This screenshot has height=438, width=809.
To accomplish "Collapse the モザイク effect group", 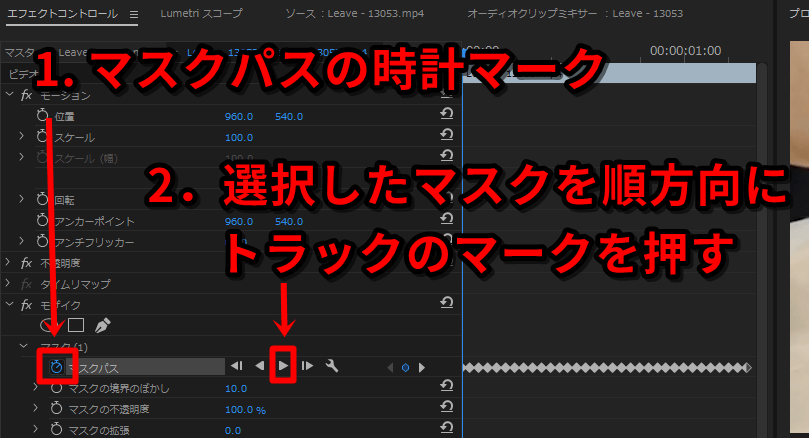I will point(9,304).
